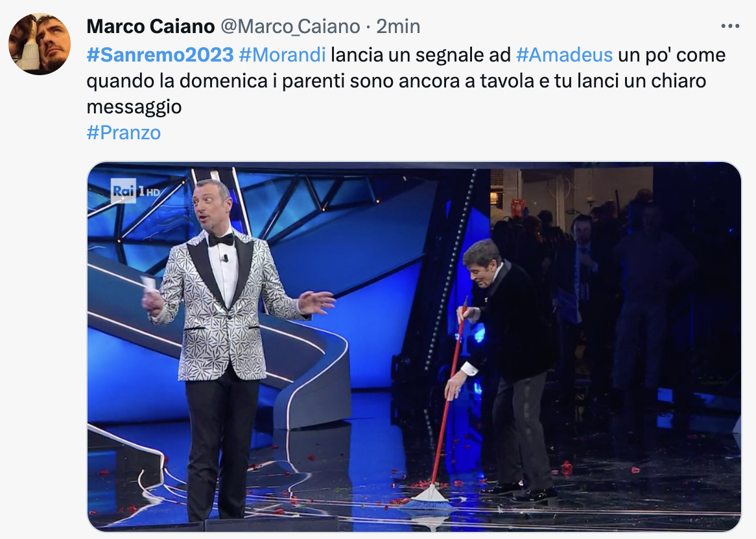Click the black bow tie in the photo
Screen dimensions: 756x539
pos(221,240)
